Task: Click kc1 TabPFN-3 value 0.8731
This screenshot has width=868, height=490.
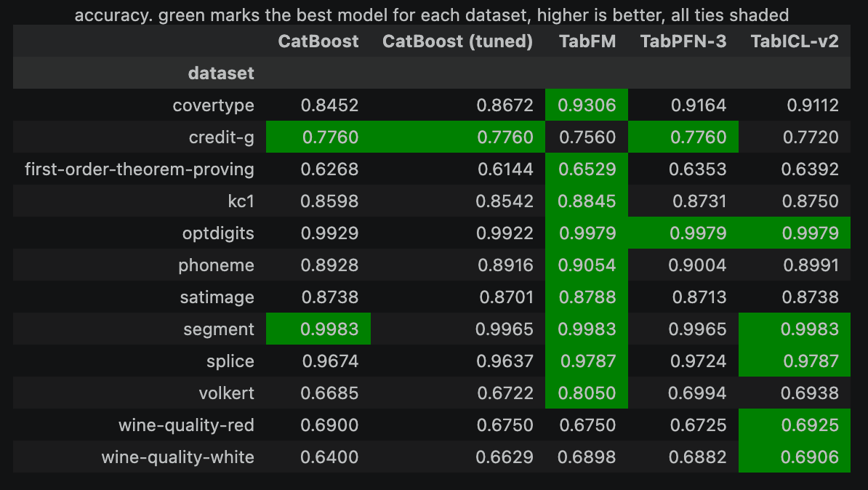Action: pos(699,201)
